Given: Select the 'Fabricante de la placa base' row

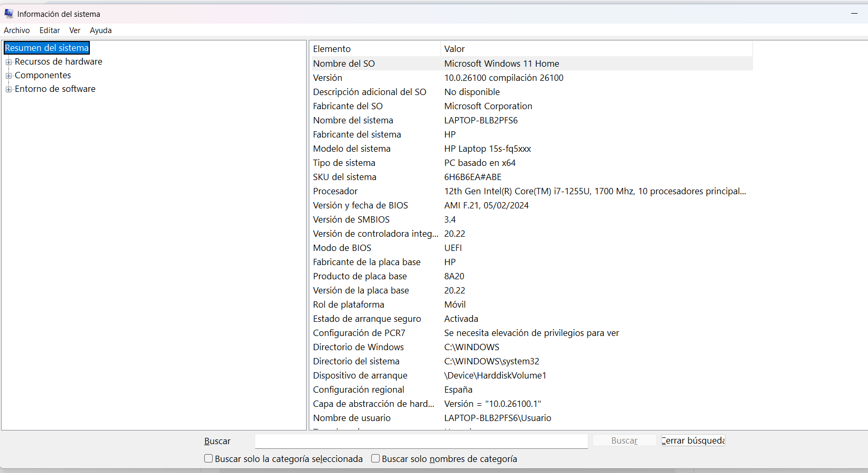Looking at the screenshot, I should [532, 262].
